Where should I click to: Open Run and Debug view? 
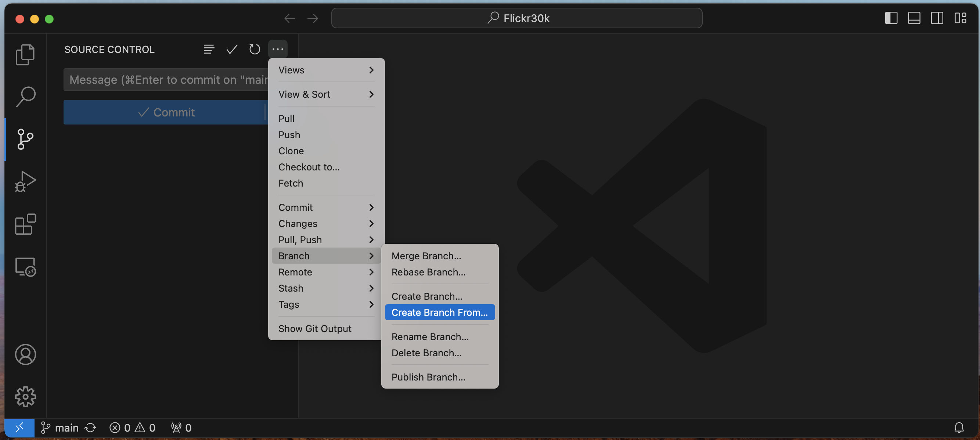point(25,181)
